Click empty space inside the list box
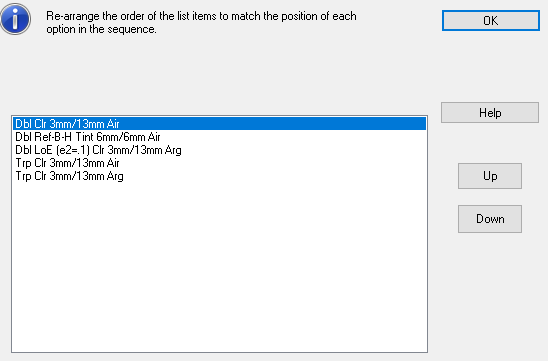 point(219,266)
